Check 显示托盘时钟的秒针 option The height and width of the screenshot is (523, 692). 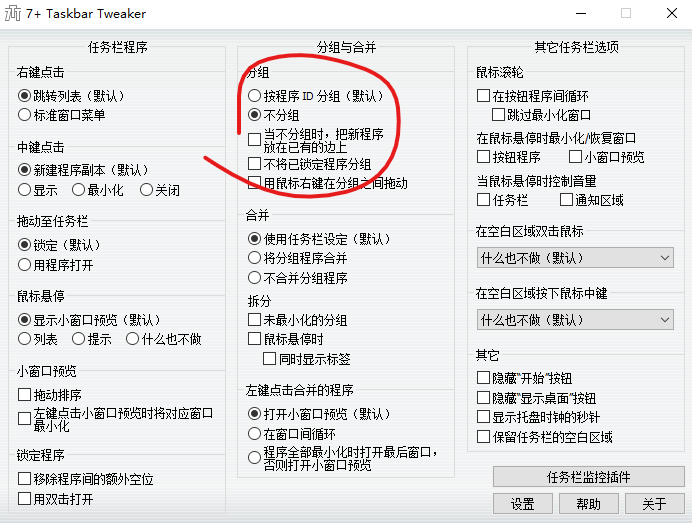pyautogui.click(x=484, y=417)
